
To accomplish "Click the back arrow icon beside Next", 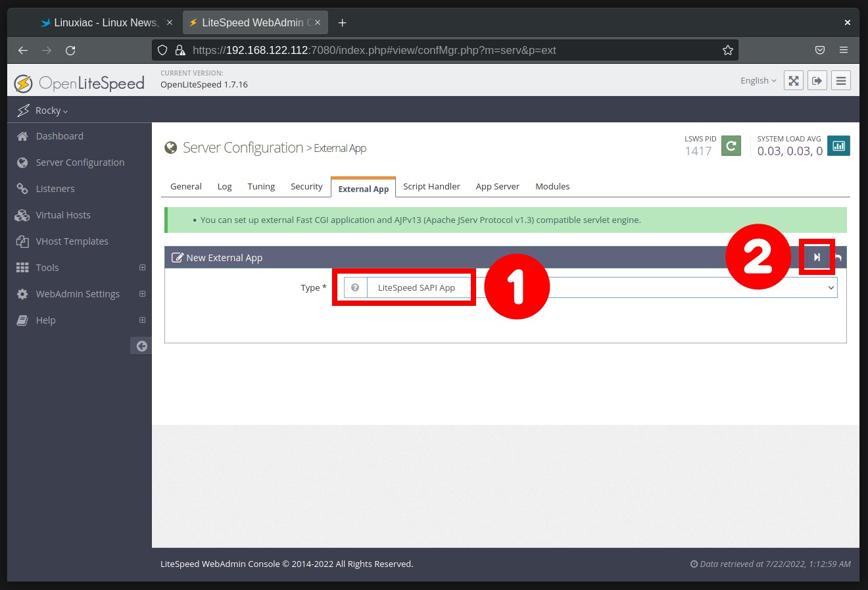I will 838,258.
